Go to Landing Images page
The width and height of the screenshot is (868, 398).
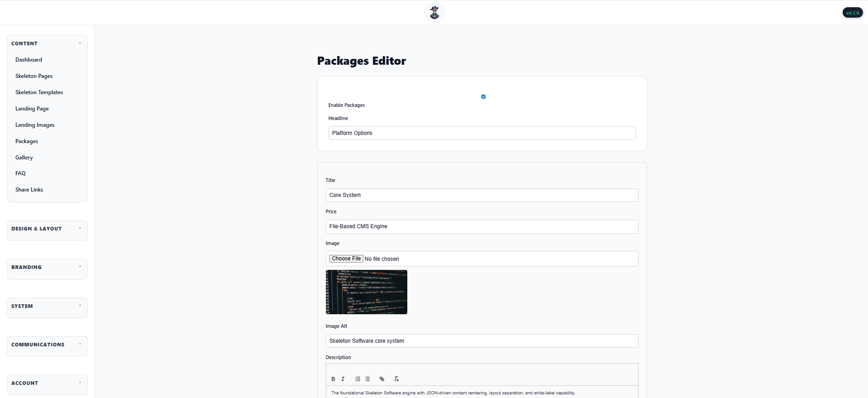click(35, 125)
